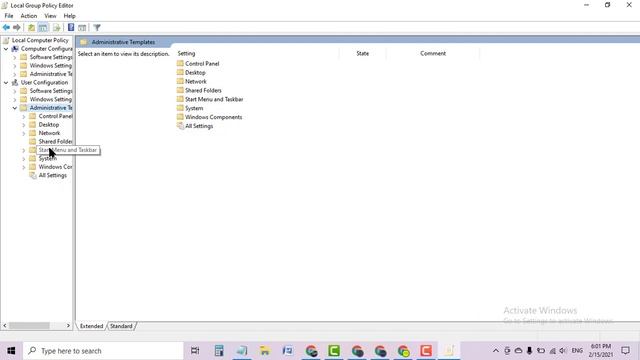Expand Software Settings under Computer Configuration

coord(15,57)
